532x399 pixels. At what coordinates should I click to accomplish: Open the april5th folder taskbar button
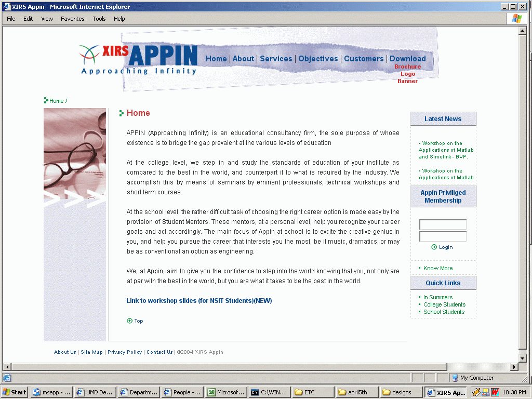pos(357,392)
